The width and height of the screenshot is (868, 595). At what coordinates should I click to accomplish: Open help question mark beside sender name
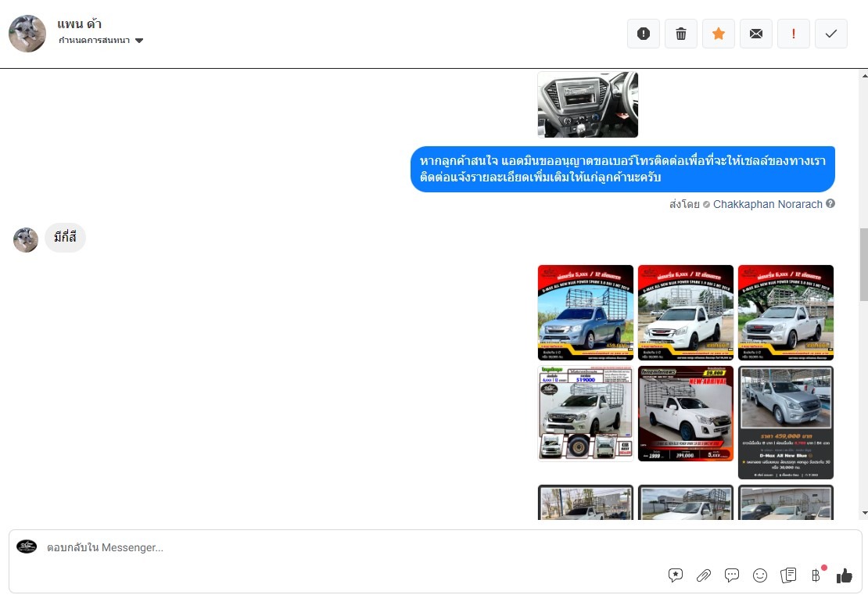(830, 204)
